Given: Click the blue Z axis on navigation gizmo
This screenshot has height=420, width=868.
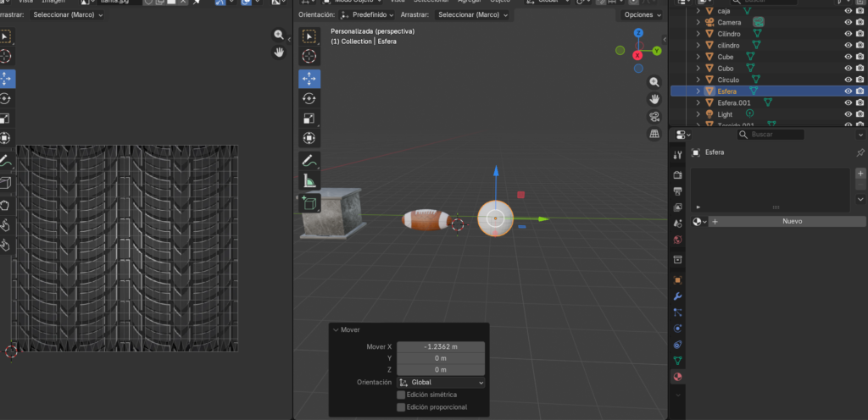Looking at the screenshot, I should point(638,33).
